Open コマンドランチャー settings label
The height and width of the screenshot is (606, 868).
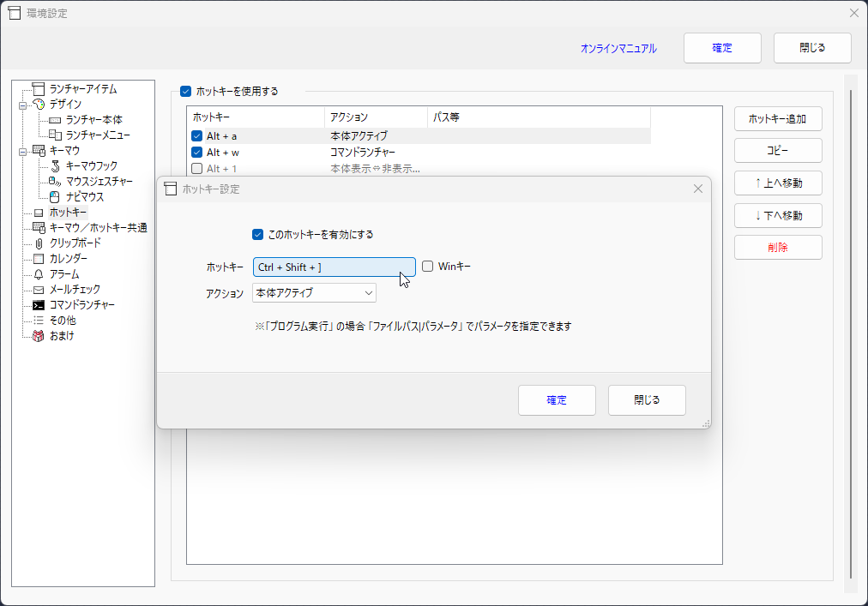(x=82, y=305)
